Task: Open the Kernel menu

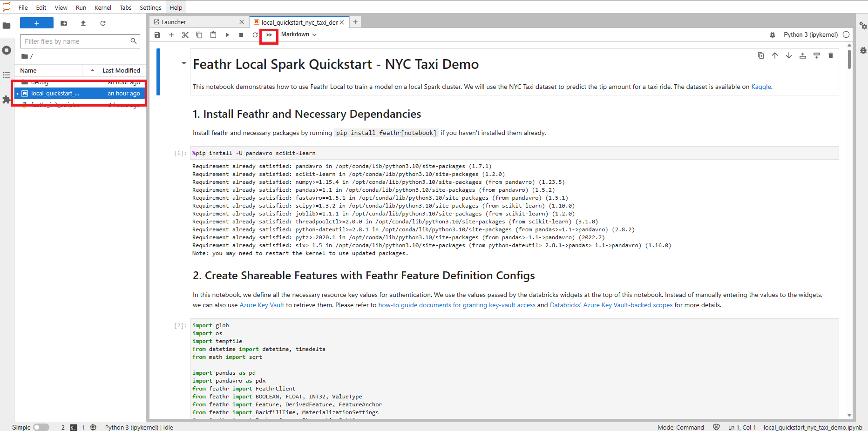Action: (x=103, y=7)
